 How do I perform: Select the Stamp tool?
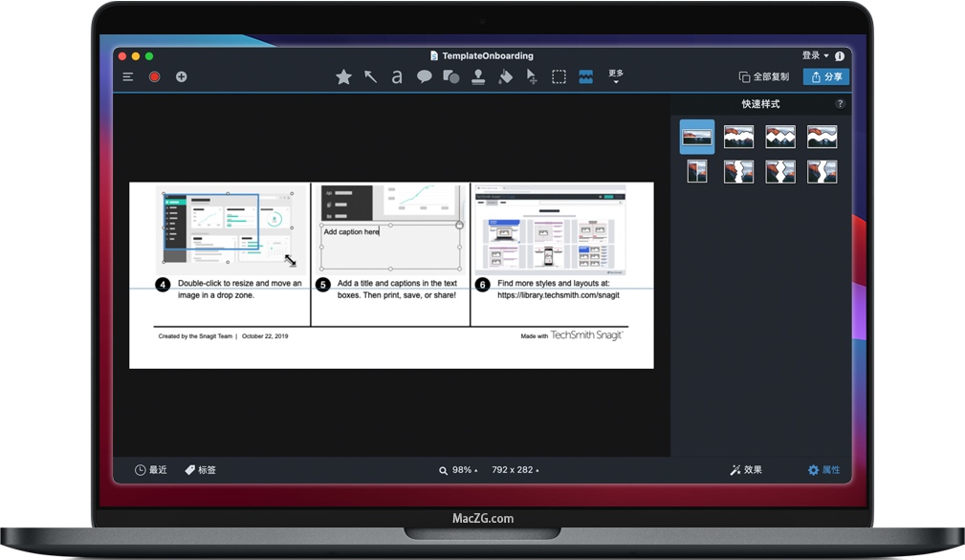pos(476,76)
